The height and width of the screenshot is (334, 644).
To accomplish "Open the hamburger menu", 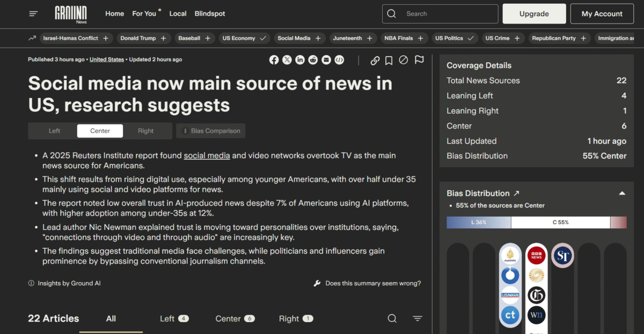I will tap(34, 13).
